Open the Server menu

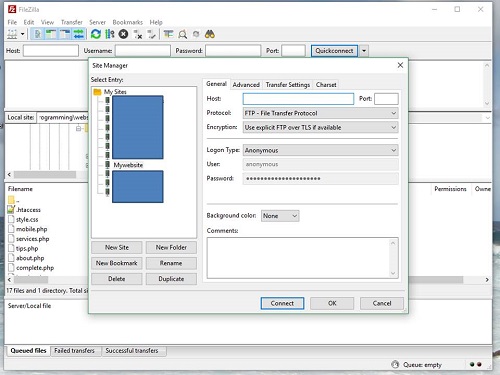click(x=97, y=22)
